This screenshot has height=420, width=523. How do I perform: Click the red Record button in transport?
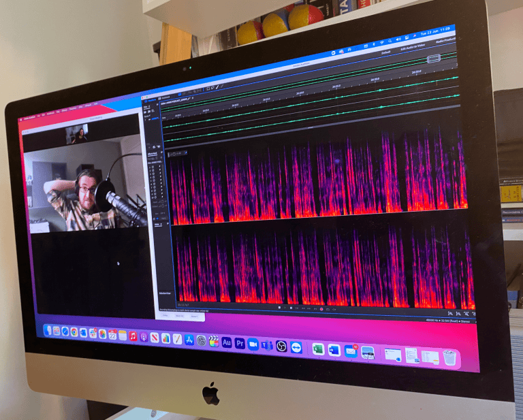point(321,309)
